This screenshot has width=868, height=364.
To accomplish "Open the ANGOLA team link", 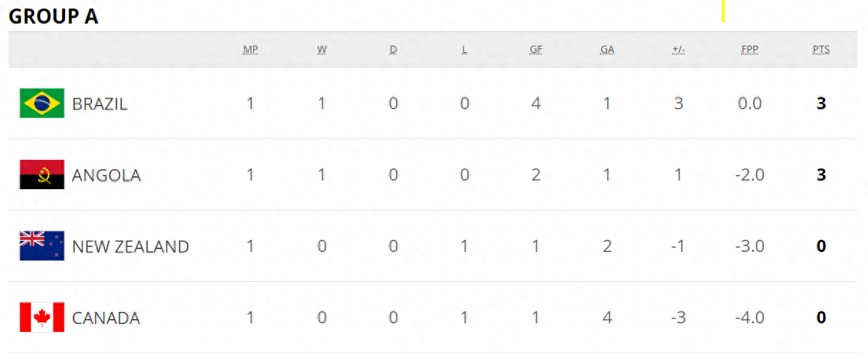I will coord(106,176).
